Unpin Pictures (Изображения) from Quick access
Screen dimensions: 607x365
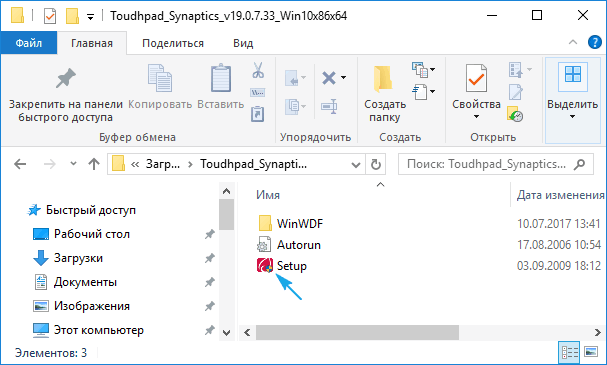coord(210,306)
